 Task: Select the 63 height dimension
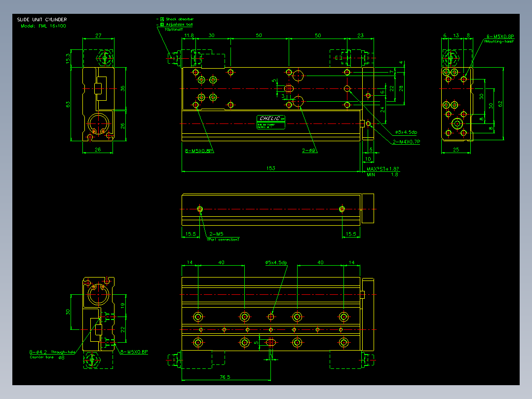pos(68,104)
